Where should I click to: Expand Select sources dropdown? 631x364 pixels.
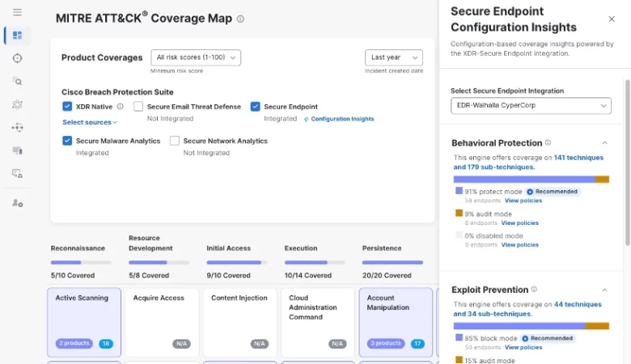coord(90,122)
